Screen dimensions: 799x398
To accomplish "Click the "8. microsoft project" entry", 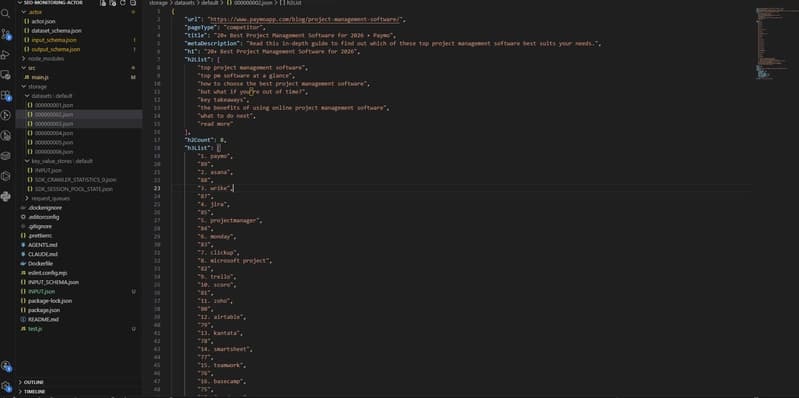I will [x=235, y=260].
